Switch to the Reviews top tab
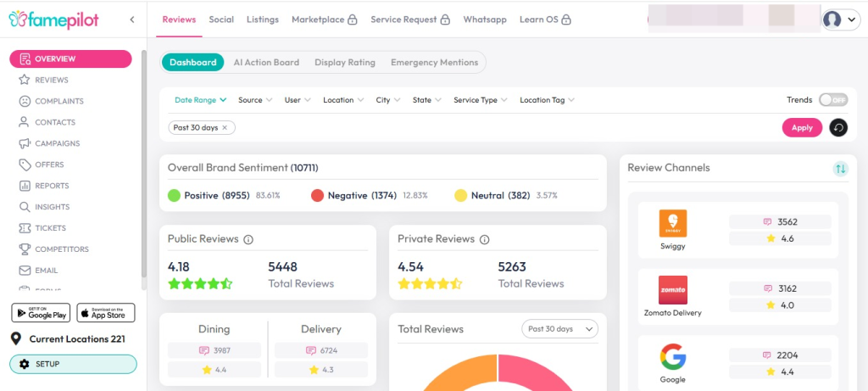This screenshot has height=391, width=868. [x=179, y=20]
